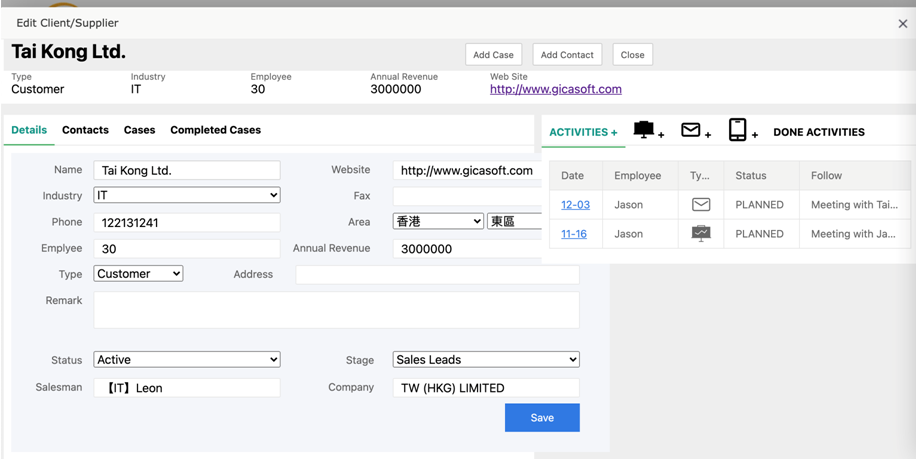Viewport: 916px width, 459px height.
Task: Open the Status Active dropdown
Action: 187,360
